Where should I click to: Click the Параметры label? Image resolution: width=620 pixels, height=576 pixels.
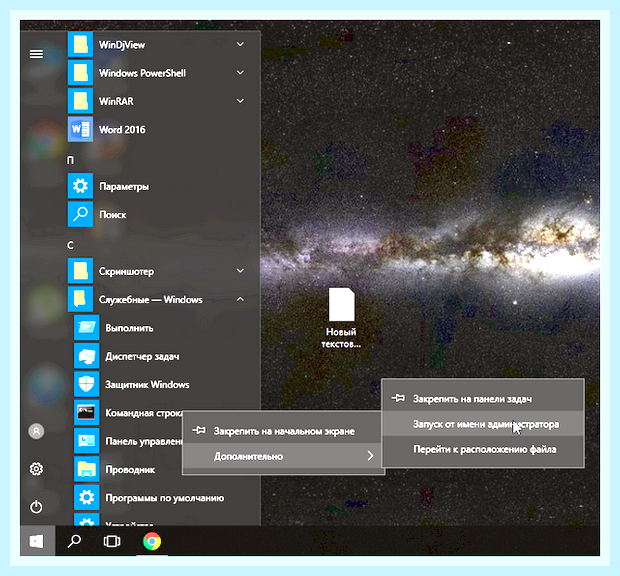(x=124, y=187)
